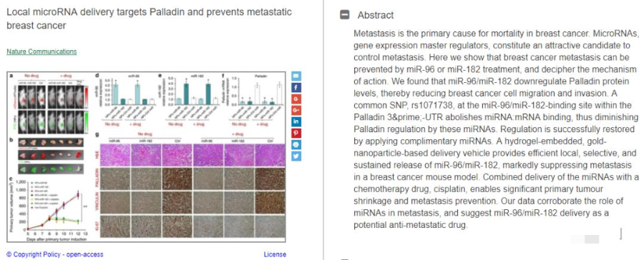Click the article title about Palladin

[x=149, y=19]
